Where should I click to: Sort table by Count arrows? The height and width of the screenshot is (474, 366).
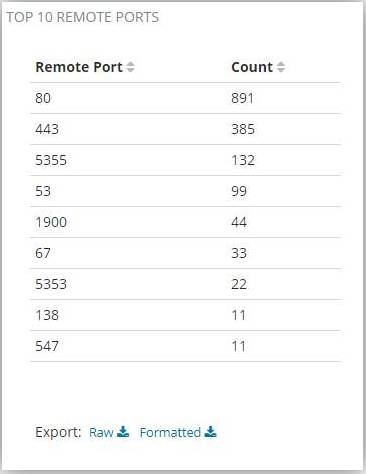pyautogui.click(x=281, y=67)
